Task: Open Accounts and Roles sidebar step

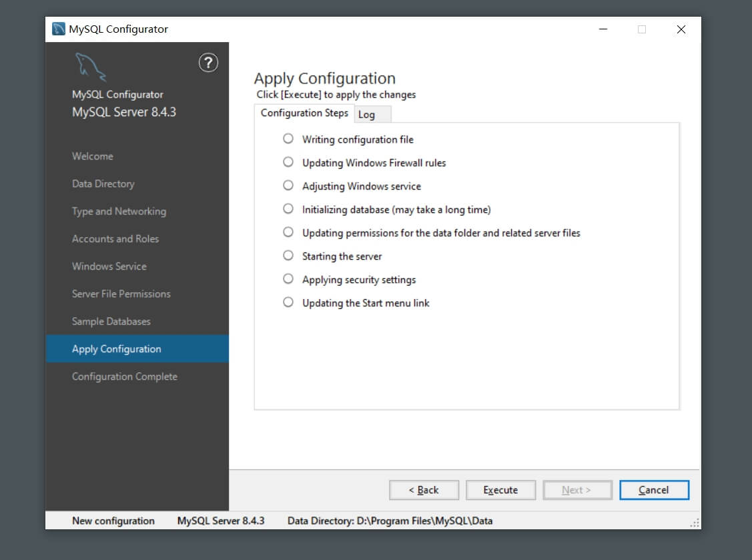Action: point(115,239)
